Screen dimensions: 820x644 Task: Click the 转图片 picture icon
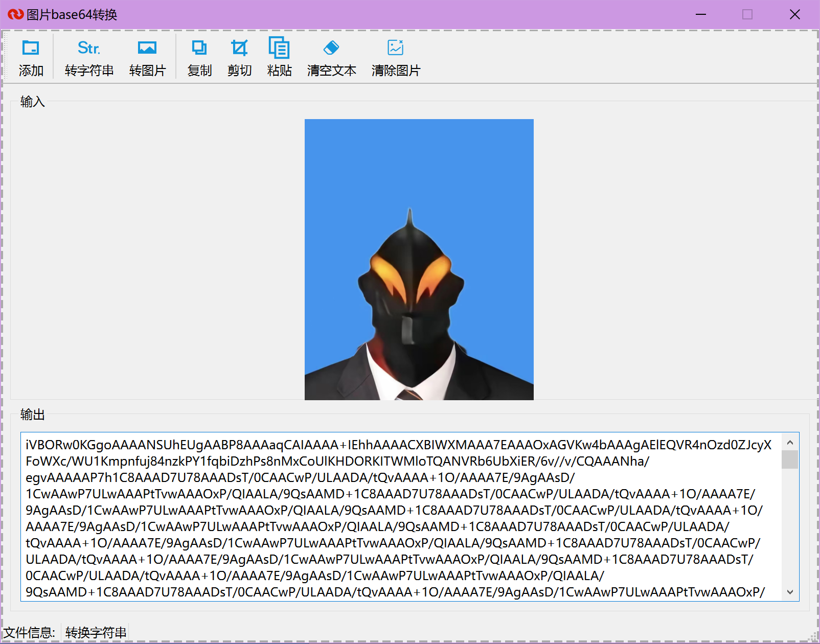coord(147,48)
